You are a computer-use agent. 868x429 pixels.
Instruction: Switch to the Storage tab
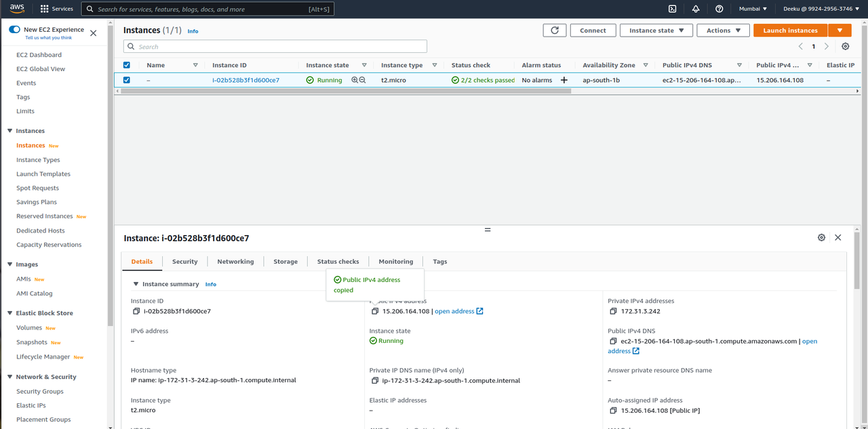[x=285, y=262]
